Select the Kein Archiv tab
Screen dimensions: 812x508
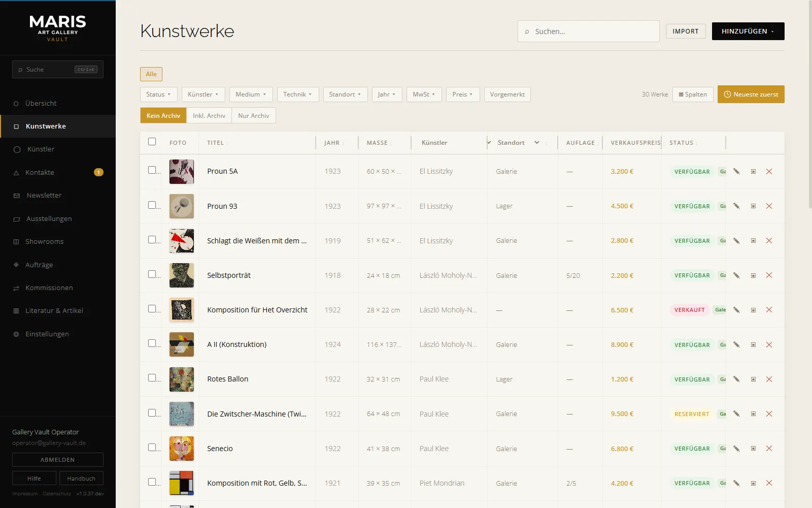(163, 116)
